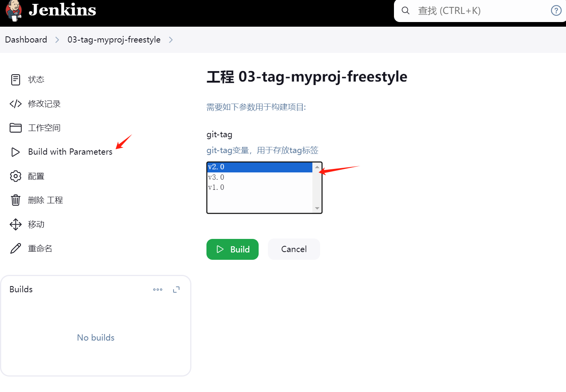Click the green Build button
Image resolution: width=566 pixels, height=392 pixels.
(x=232, y=249)
